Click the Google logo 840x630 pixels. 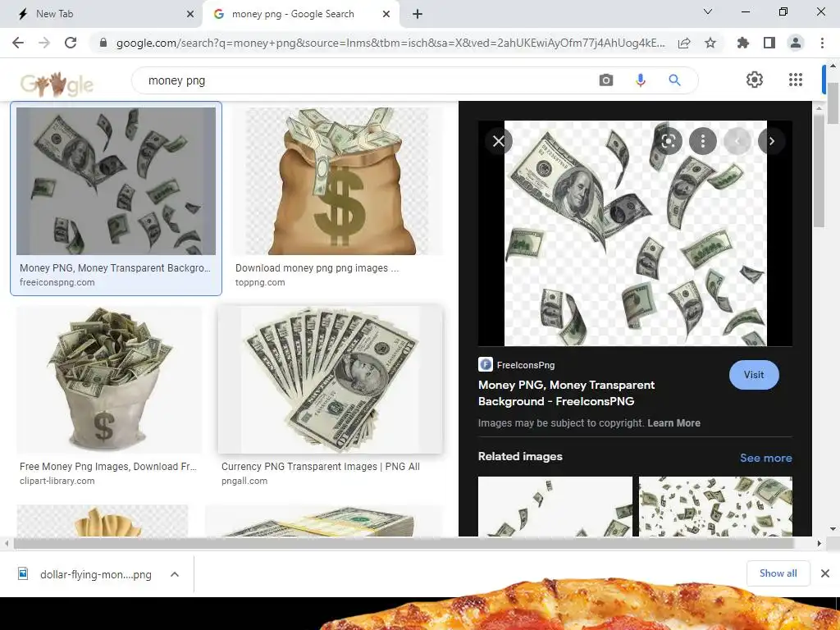pyautogui.click(x=57, y=84)
